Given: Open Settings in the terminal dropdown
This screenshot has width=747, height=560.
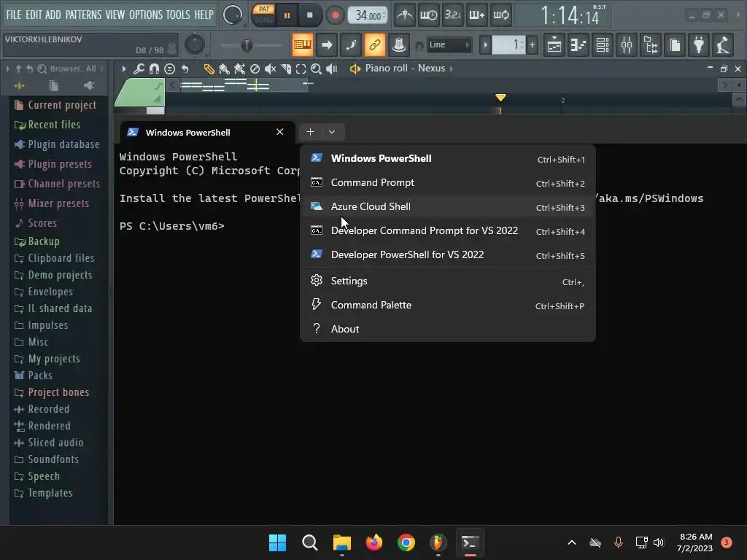Looking at the screenshot, I should pyautogui.click(x=448, y=281).
